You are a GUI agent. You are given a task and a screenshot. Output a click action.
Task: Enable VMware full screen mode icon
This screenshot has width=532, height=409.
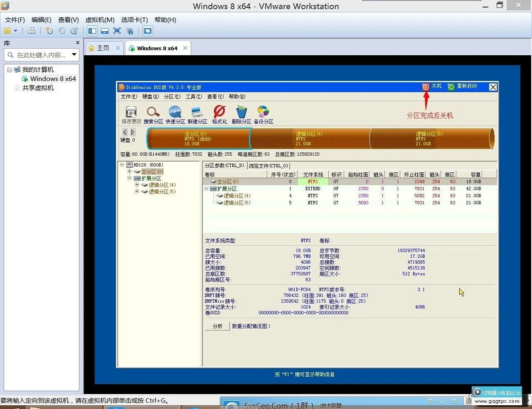(x=117, y=30)
